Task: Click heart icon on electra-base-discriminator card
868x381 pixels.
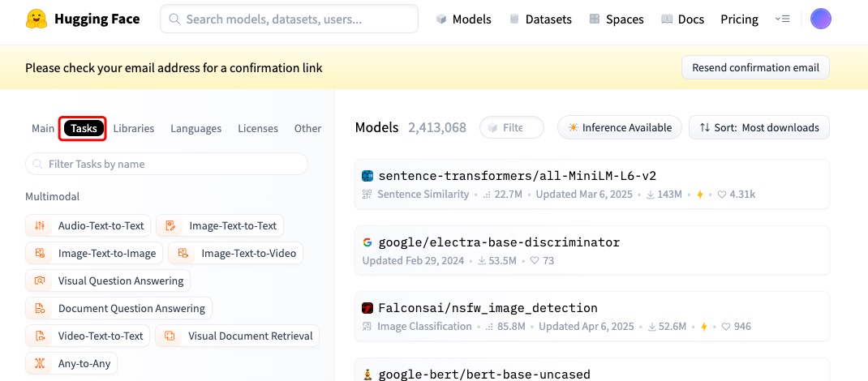Action: point(535,260)
